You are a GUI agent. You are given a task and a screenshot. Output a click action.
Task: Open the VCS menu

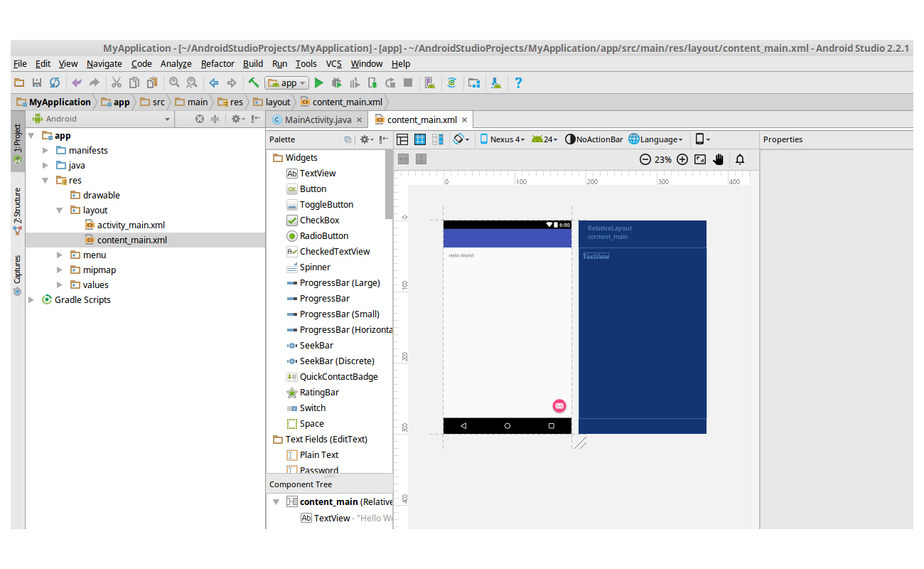pos(334,63)
